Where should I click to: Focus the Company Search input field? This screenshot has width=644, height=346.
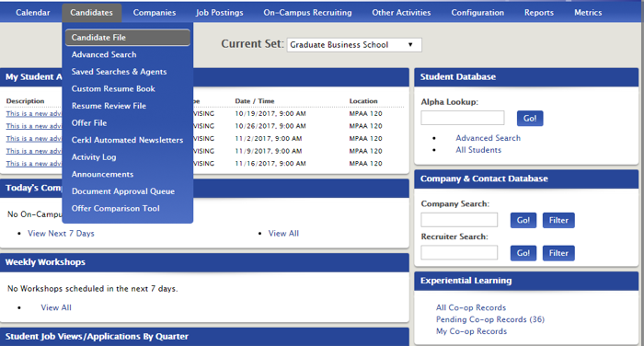click(459, 220)
